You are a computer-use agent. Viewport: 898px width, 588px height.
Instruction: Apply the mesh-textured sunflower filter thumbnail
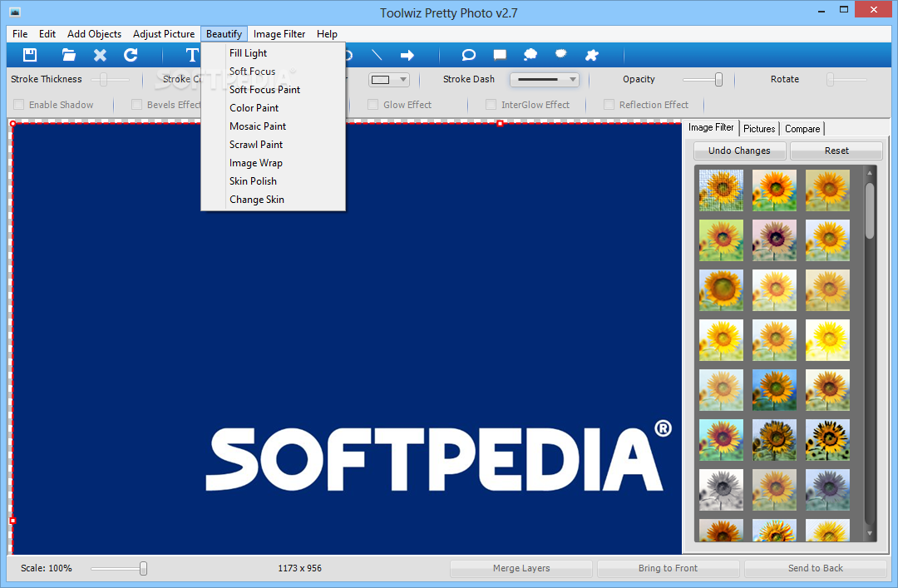point(721,190)
